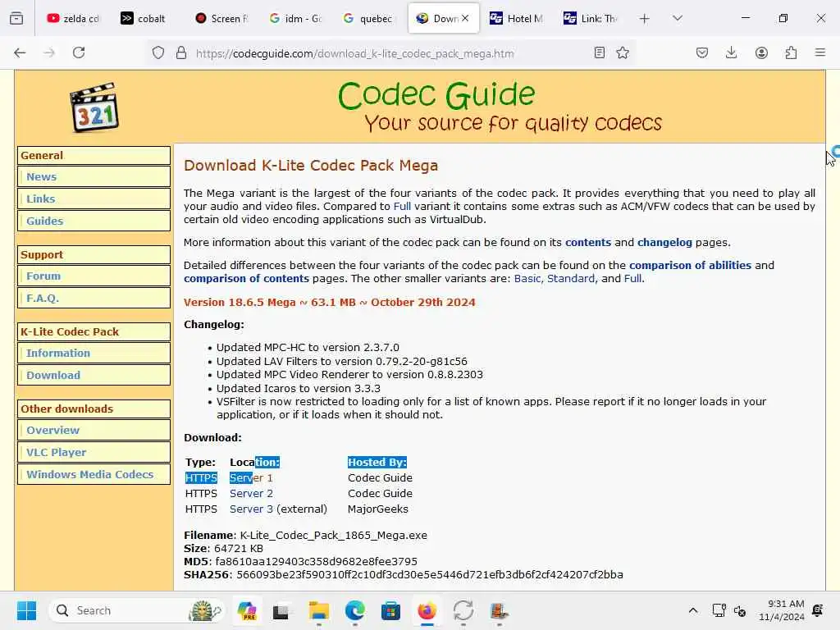Open the tracking protection shield icon
This screenshot has height=630, width=840.
click(x=158, y=53)
